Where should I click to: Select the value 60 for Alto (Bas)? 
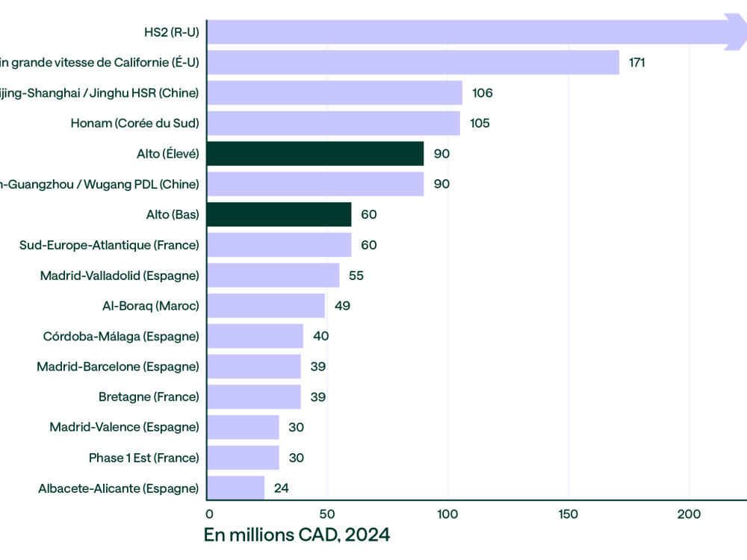click(369, 215)
